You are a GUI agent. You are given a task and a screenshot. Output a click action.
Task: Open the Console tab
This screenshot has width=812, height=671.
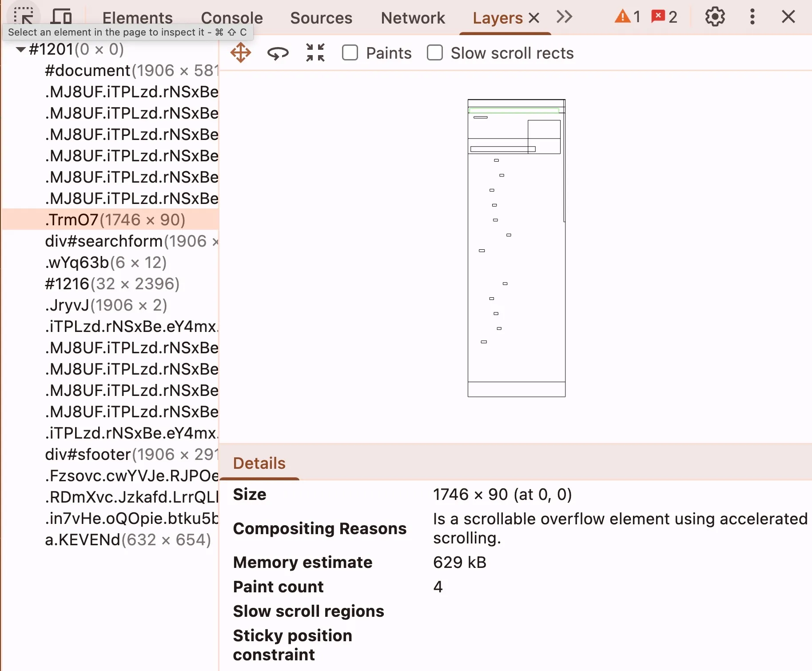pos(231,18)
